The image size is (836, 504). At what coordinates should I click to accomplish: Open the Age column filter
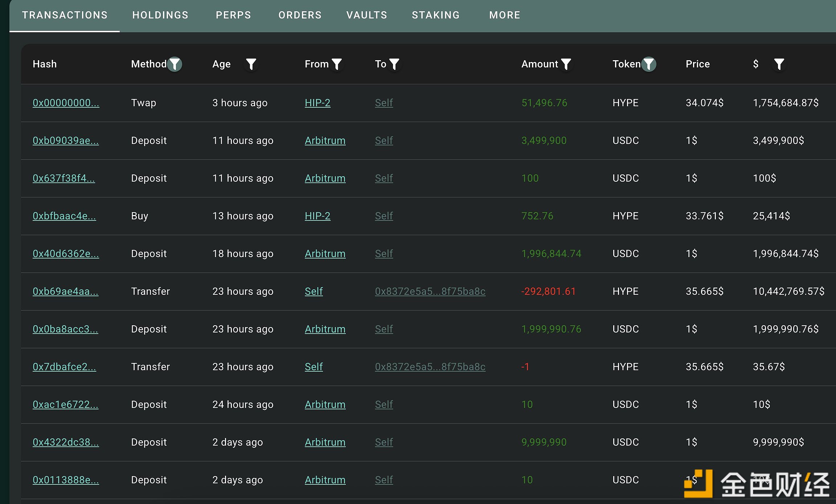[x=251, y=64]
